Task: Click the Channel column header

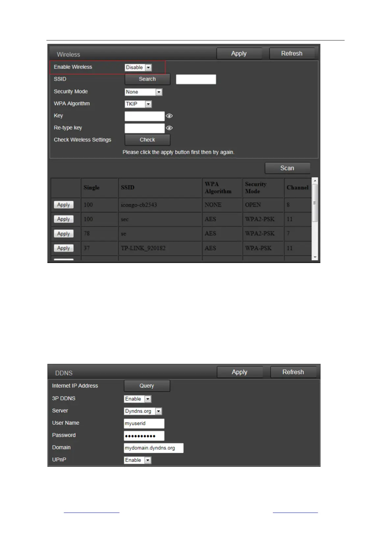Action: [298, 188]
